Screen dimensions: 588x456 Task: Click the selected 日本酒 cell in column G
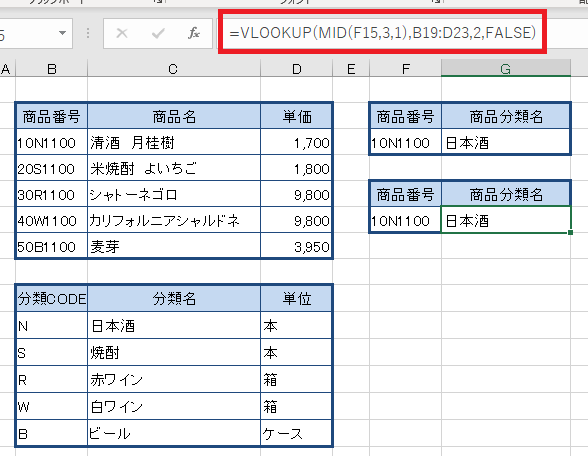(506, 220)
